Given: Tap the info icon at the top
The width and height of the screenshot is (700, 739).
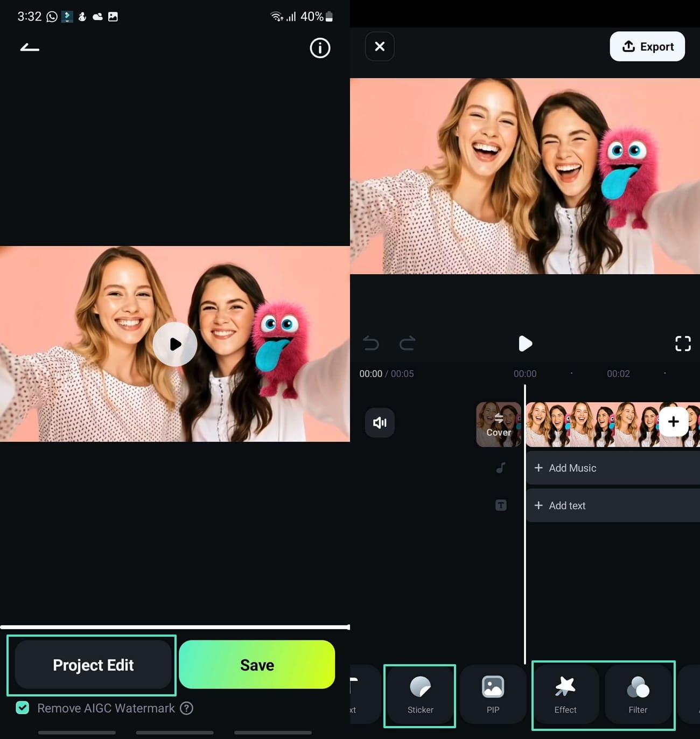Looking at the screenshot, I should [x=320, y=48].
